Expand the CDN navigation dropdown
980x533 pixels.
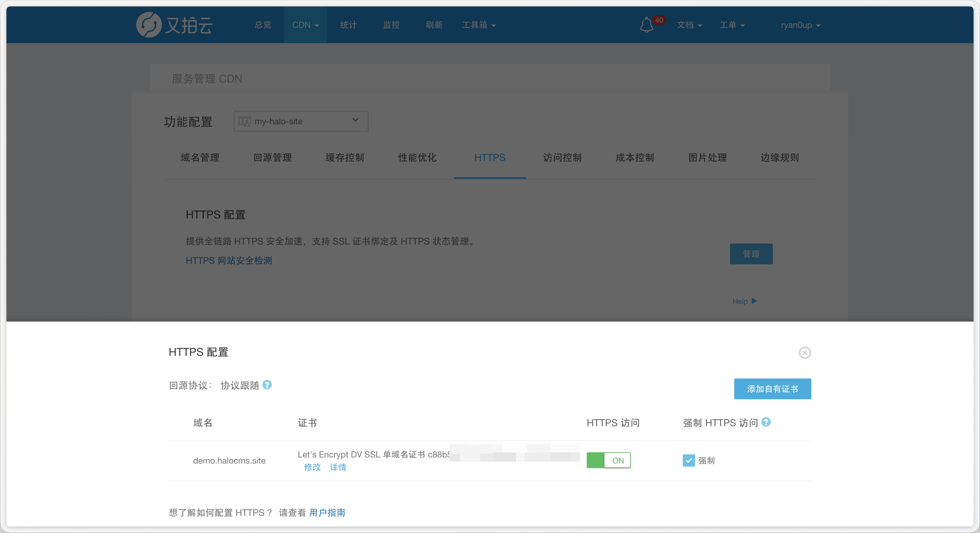(x=305, y=25)
